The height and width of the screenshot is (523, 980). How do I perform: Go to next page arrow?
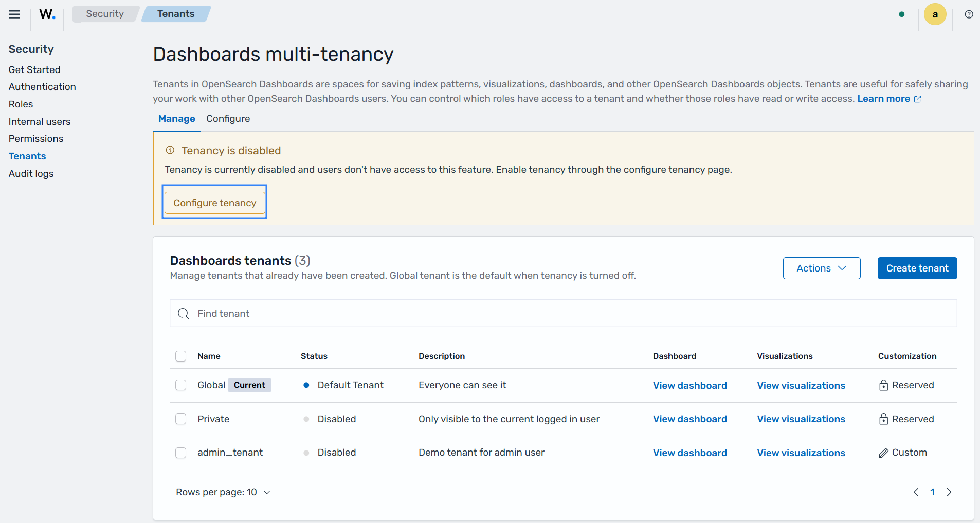click(949, 492)
